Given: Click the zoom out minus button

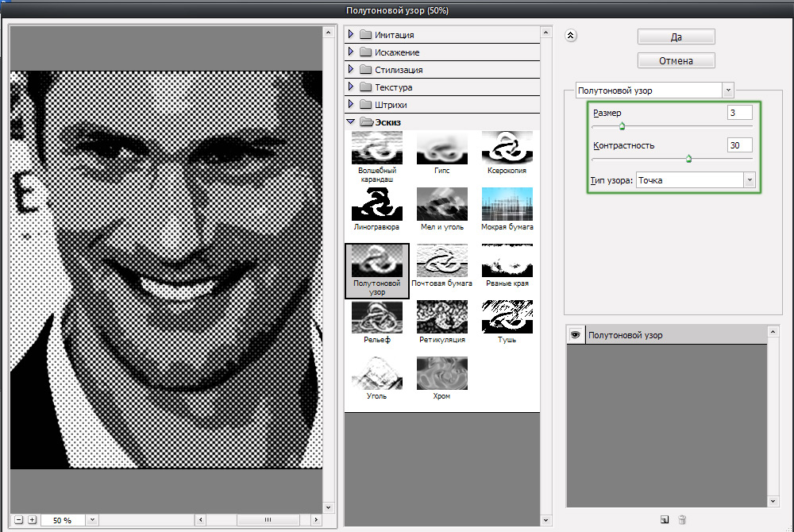Looking at the screenshot, I should tap(18, 520).
